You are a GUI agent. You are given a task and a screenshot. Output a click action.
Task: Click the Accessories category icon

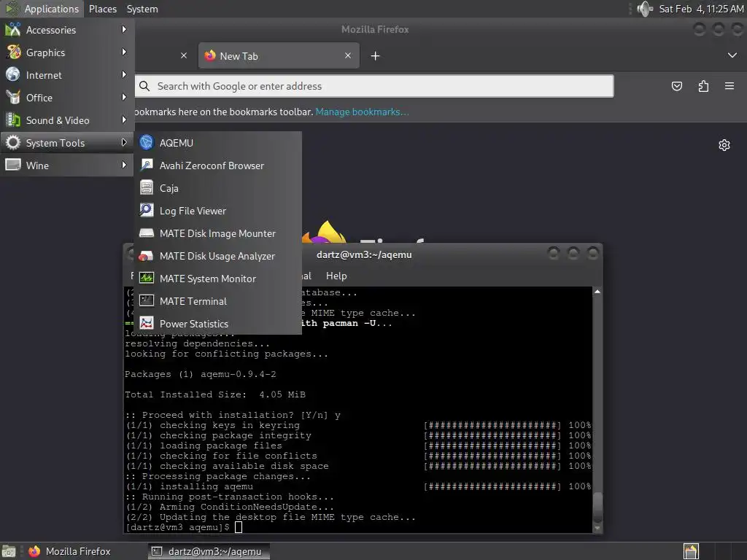pyautogui.click(x=13, y=29)
